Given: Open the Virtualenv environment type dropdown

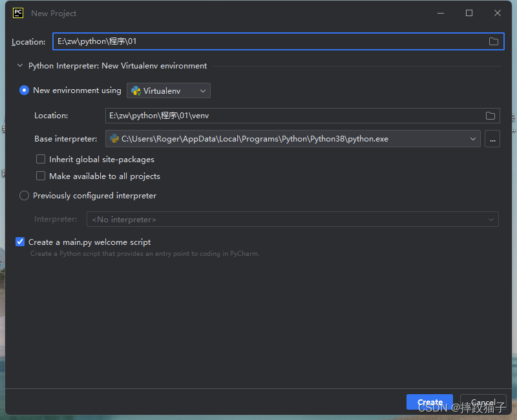Looking at the screenshot, I should click(x=169, y=90).
